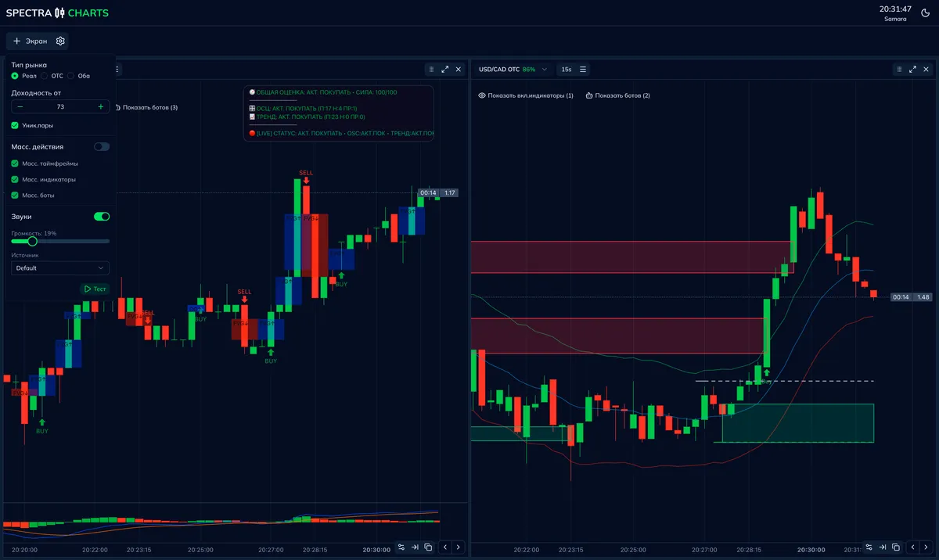Enable the Масс. действия switch
This screenshot has height=560, width=939.
pos(102,146)
